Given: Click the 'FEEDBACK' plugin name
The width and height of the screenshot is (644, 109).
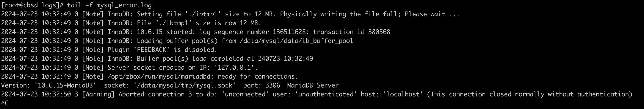Looking at the screenshot, I should click(x=151, y=50).
